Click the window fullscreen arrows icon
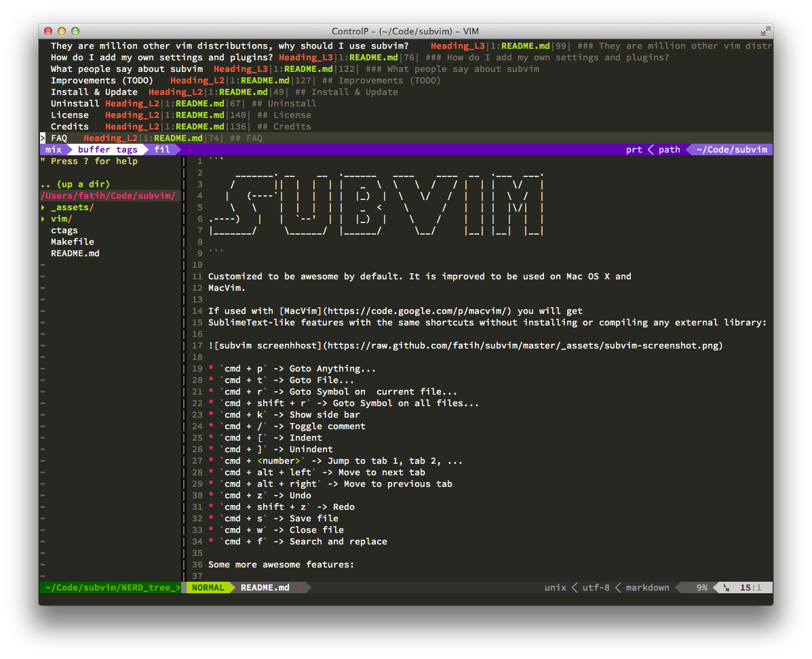This screenshot has height=659, width=812. 765,31
